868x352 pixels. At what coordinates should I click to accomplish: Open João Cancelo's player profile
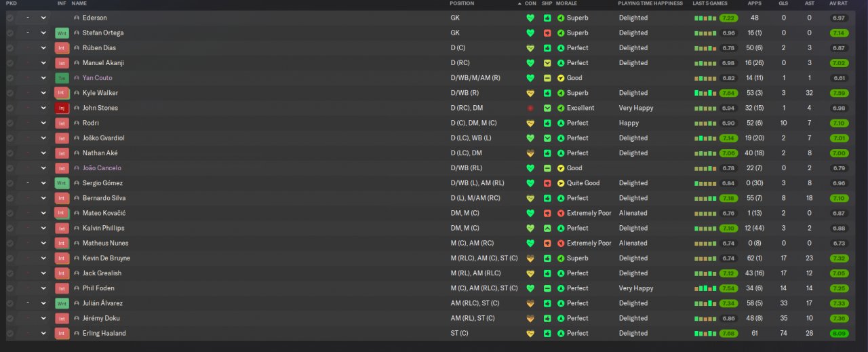(102, 168)
